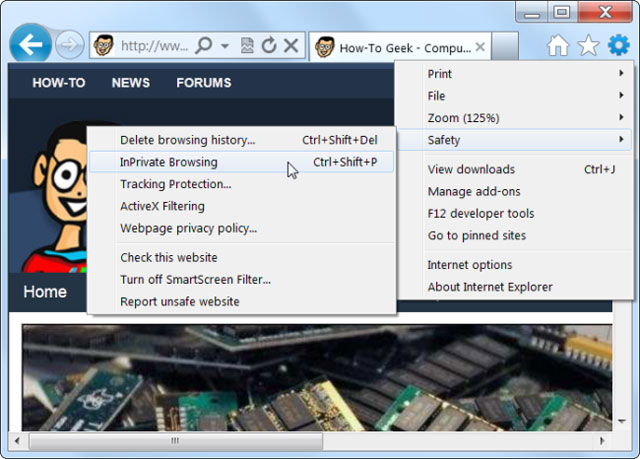The image size is (640, 459).
Task: Open the Home page icon
Action: [x=558, y=46]
